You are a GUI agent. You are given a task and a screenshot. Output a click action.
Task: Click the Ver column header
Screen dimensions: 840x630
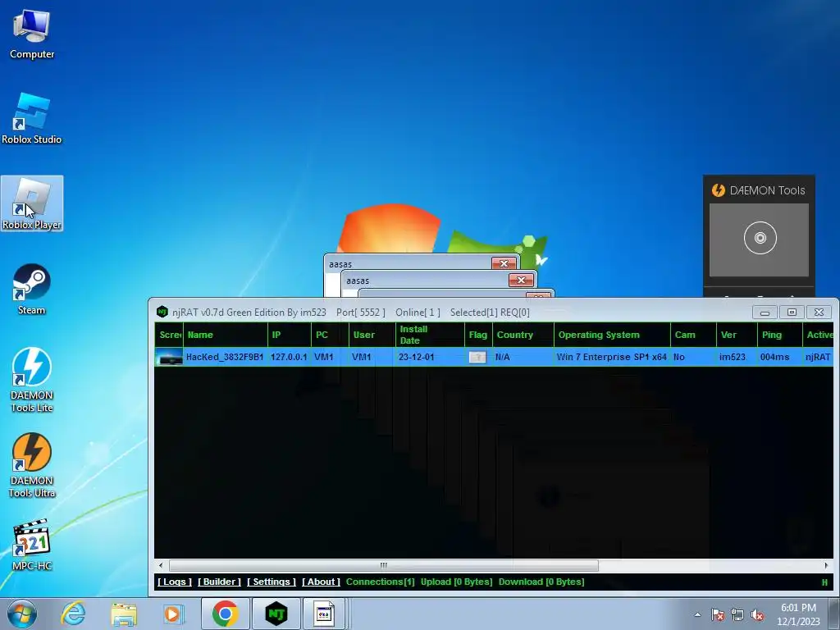[x=737, y=335]
